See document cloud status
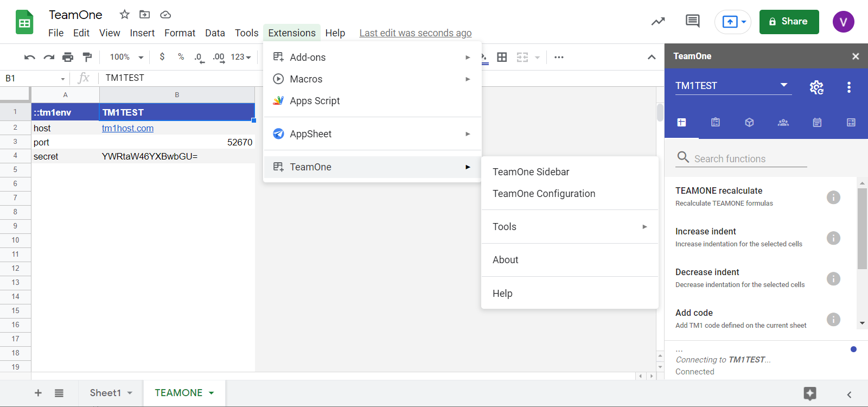 coord(165,15)
